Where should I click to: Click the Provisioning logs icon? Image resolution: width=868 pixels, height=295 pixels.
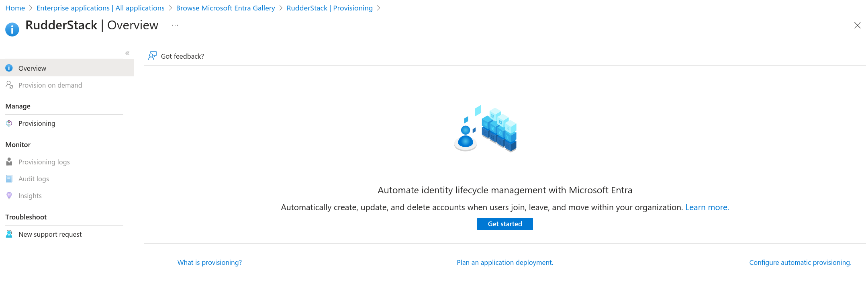[x=9, y=162]
